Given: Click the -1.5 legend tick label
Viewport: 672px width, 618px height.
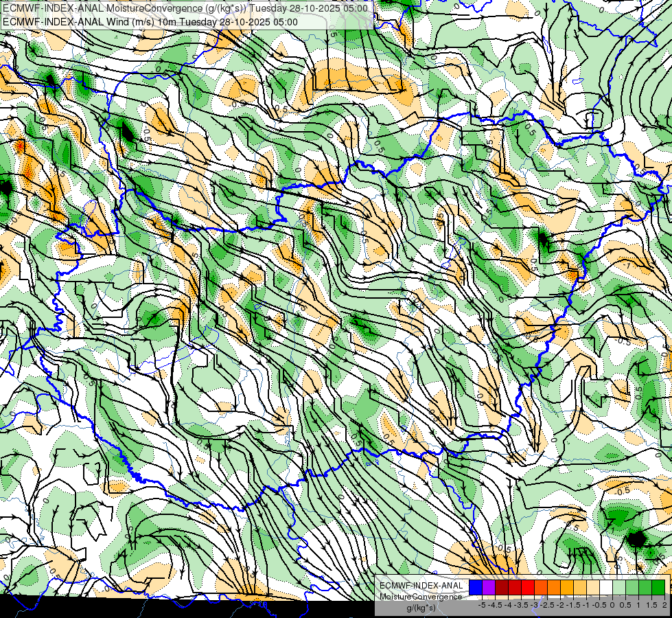Looking at the screenshot, I should coord(573,605).
